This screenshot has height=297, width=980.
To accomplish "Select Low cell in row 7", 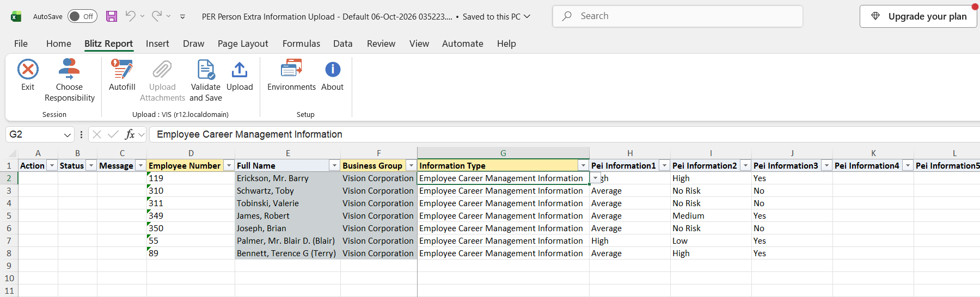I will tap(711, 240).
